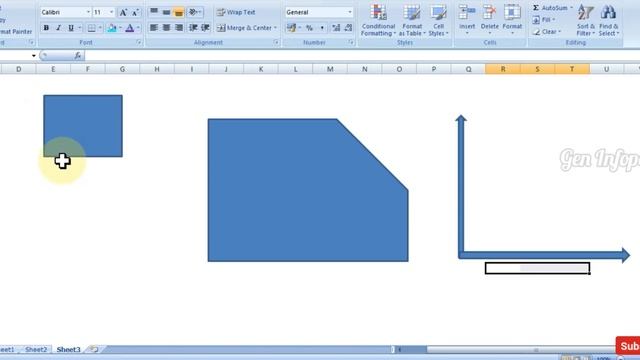Open Find & Select menu

(x=609, y=20)
